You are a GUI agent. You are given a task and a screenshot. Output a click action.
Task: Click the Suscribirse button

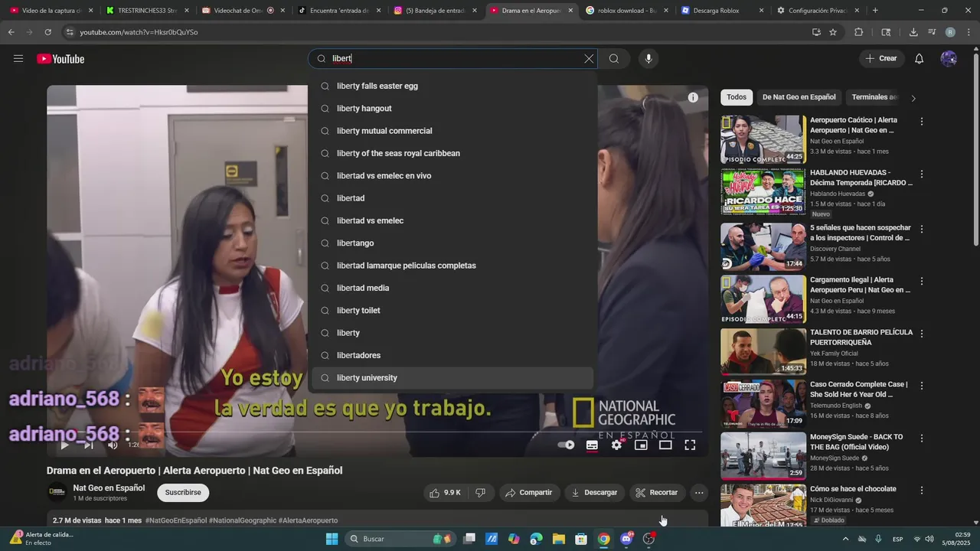click(x=183, y=493)
